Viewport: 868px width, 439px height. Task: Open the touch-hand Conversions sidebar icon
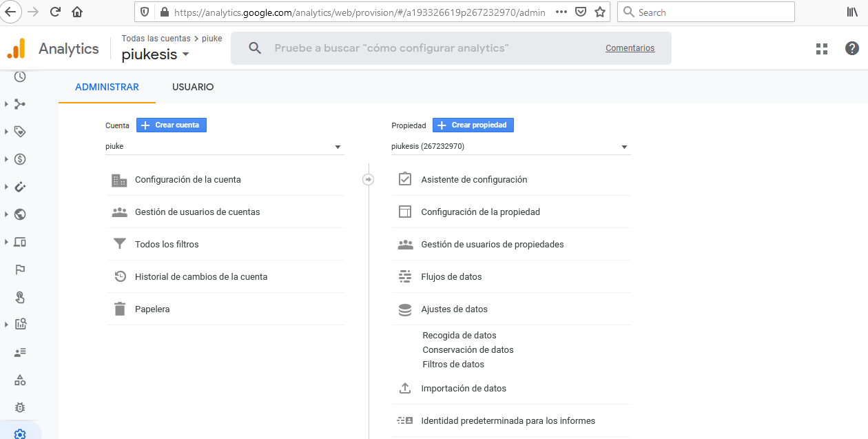20,297
